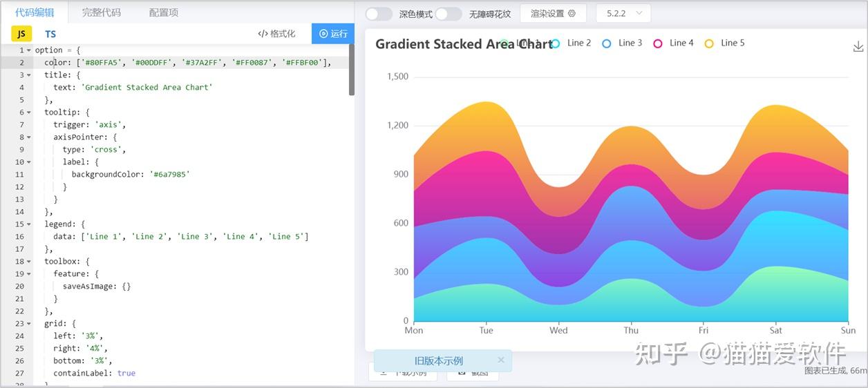Collapse the tooltip block on line 6
868x388 pixels.
click(x=29, y=112)
